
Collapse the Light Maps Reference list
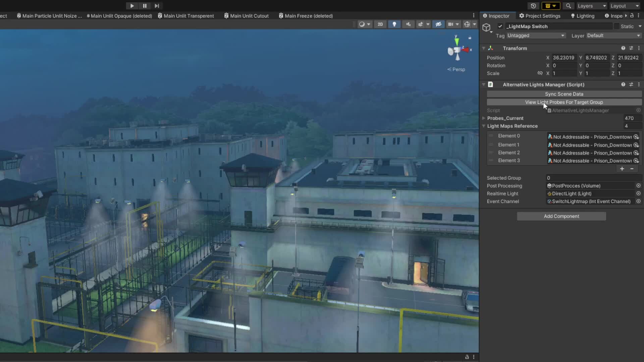pyautogui.click(x=484, y=126)
